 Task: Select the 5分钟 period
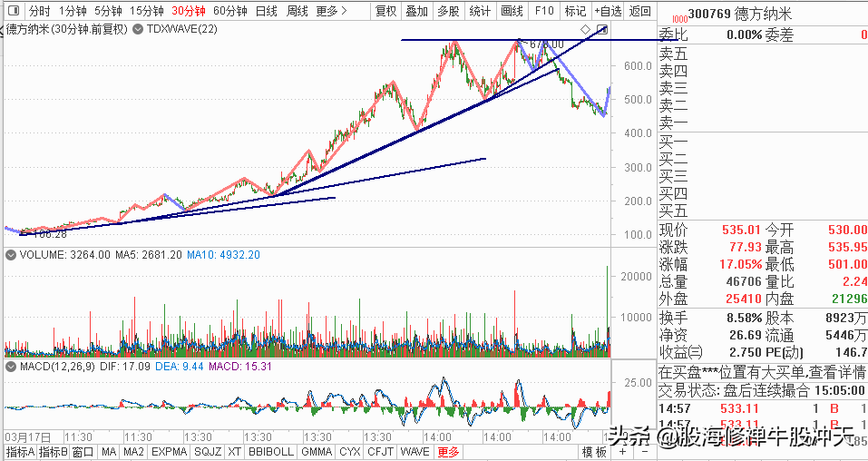point(108,11)
